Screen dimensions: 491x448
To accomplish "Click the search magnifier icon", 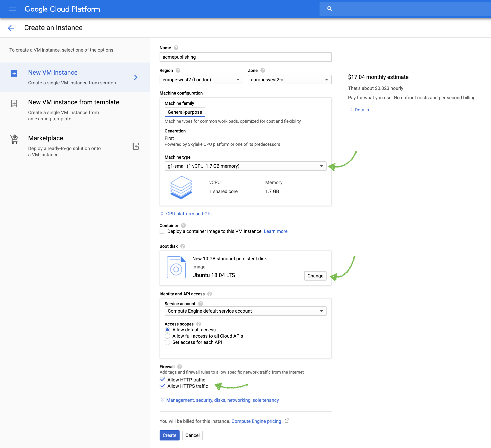I will [330, 9].
